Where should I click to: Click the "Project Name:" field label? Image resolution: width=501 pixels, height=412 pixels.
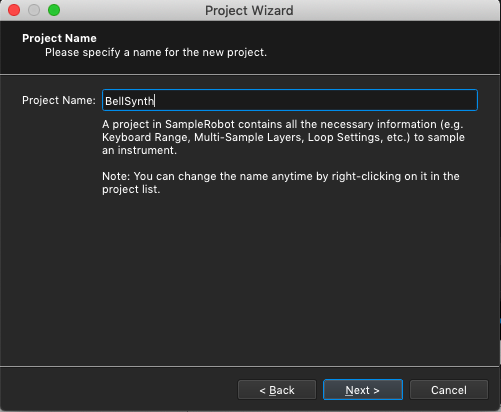pyautogui.click(x=59, y=100)
